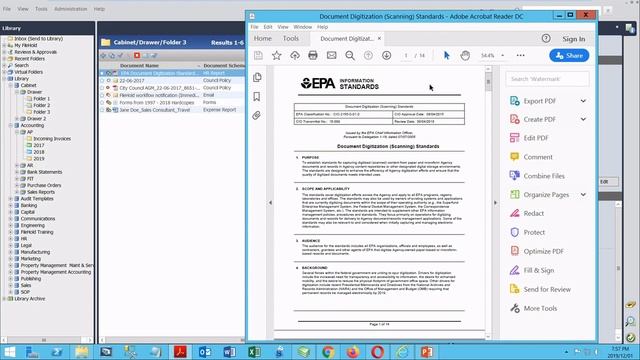Bookmark the file with the star icon
The width and height of the screenshot is (640, 360).
coord(277,55)
